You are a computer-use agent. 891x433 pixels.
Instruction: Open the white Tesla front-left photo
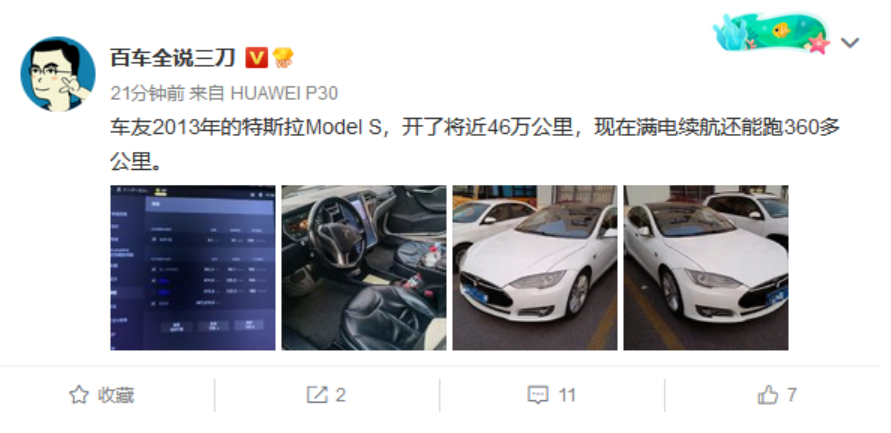(x=535, y=268)
